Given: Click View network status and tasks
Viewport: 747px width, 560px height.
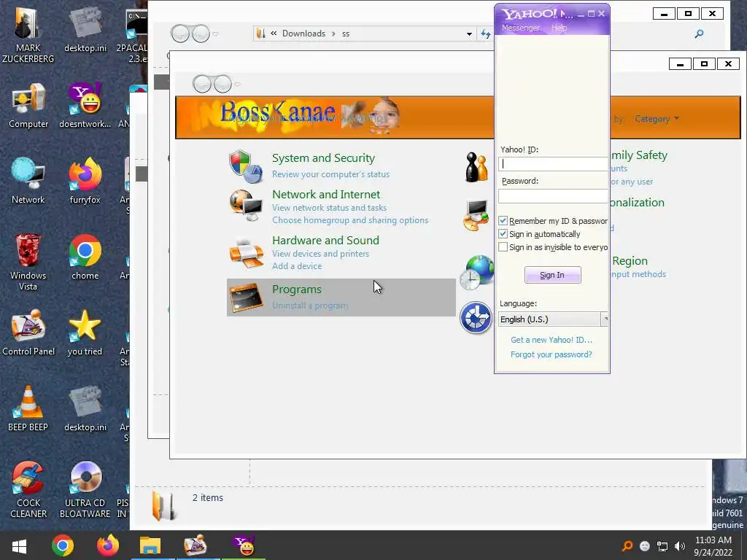Looking at the screenshot, I should click(x=329, y=208).
